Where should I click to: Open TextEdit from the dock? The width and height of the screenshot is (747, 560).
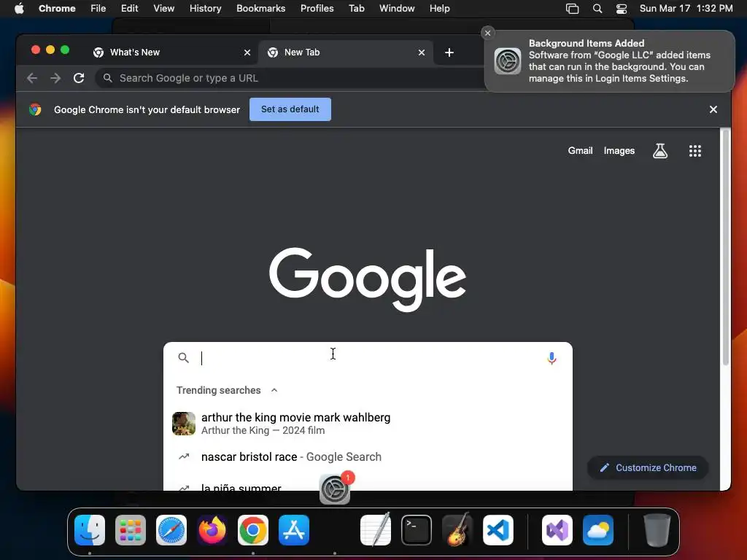(x=376, y=529)
